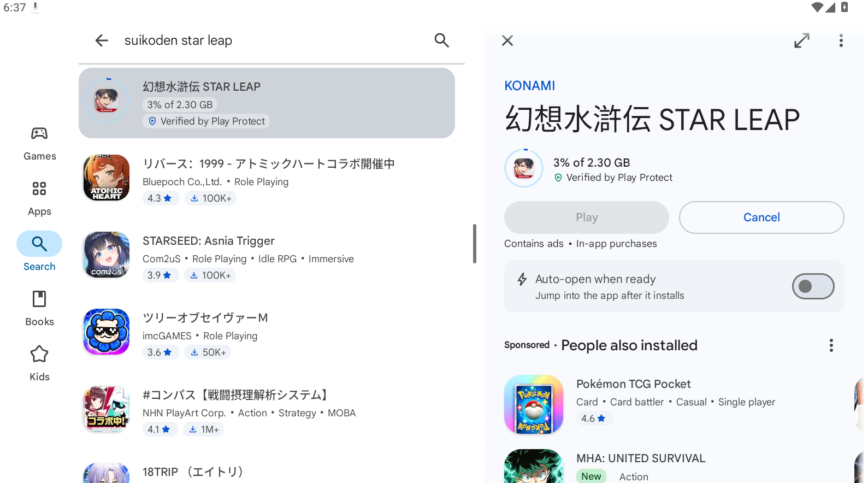Click the New badge under MHA

[591, 476]
